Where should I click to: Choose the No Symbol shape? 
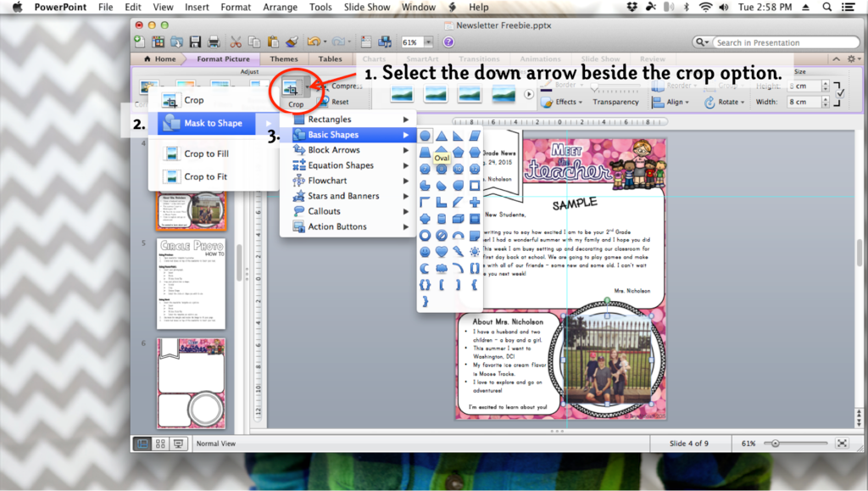point(441,235)
